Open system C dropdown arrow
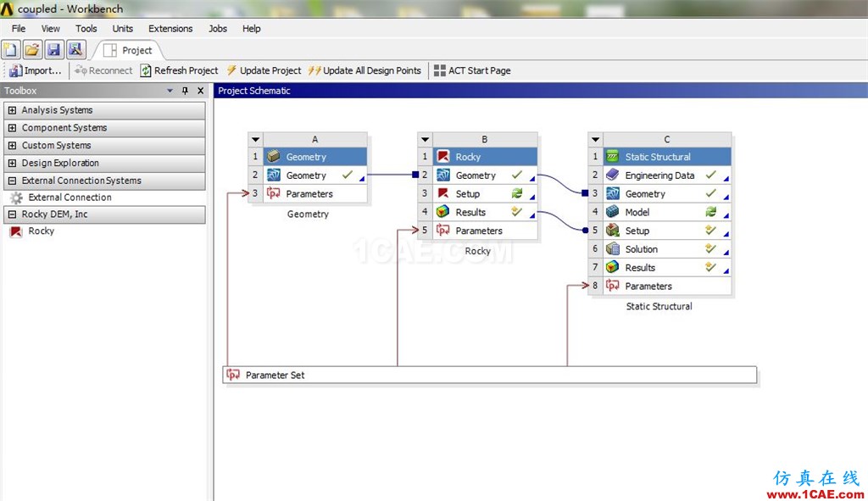868x501 pixels. point(595,140)
